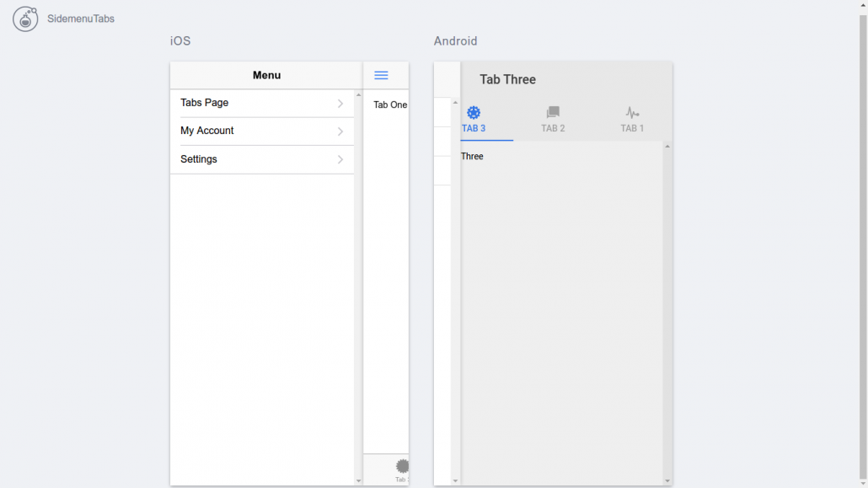The height and width of the screenshot is (488, 868).
Task: Click the Tab Three header title
Action: [506, 79]
